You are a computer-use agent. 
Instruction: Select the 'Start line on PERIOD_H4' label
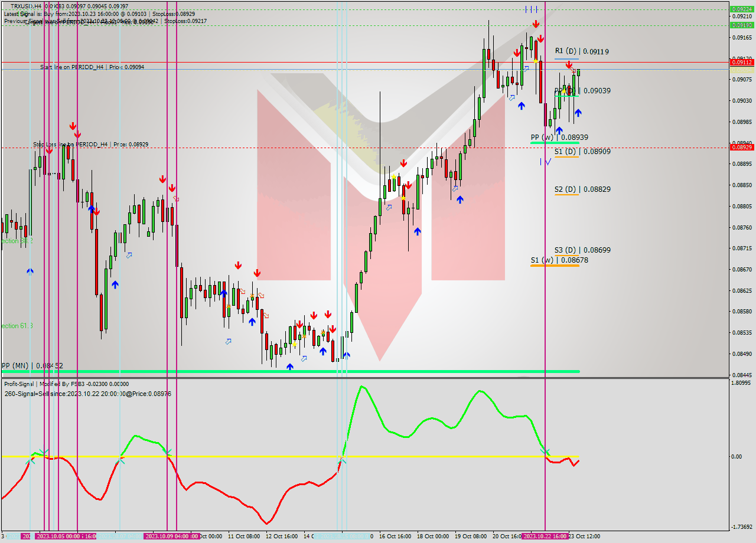click(x=92, y=67)
